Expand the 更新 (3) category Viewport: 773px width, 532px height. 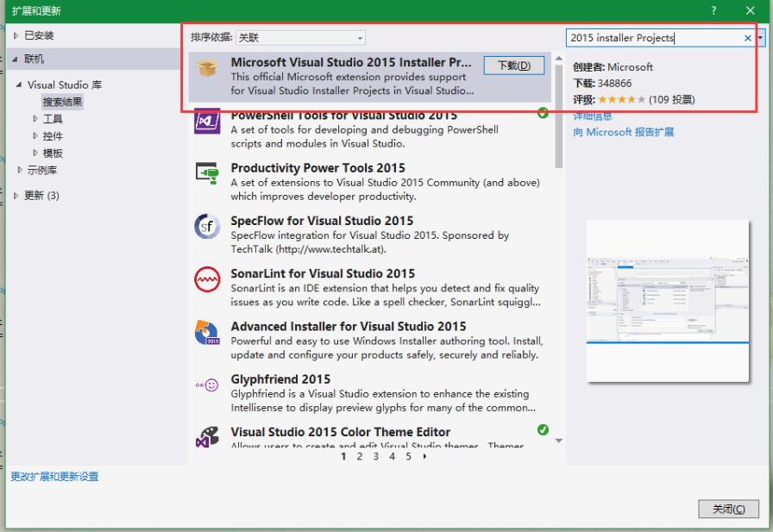pyautogui.click(x=16, y=196)
